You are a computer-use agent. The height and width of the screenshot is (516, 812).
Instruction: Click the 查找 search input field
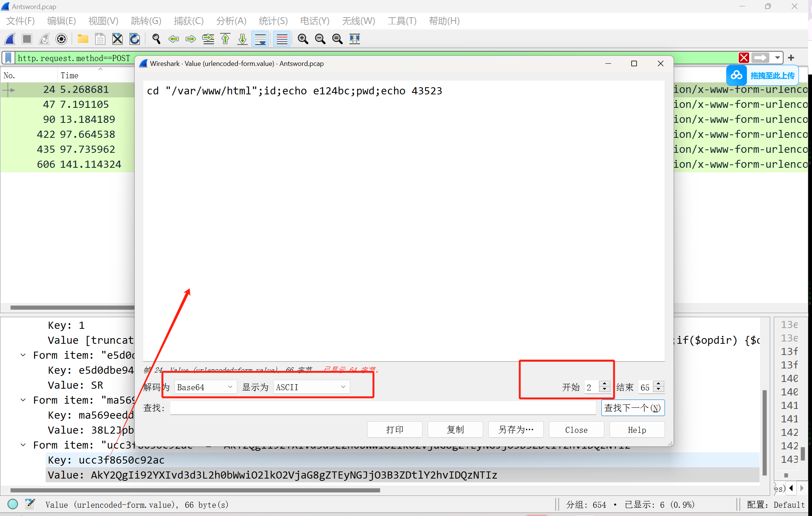[x=382, y=408]
